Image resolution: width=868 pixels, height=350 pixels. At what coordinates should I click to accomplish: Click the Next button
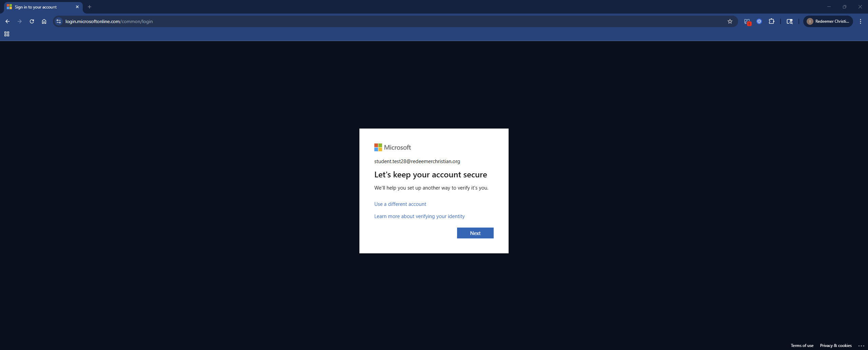tap(475, 233)
